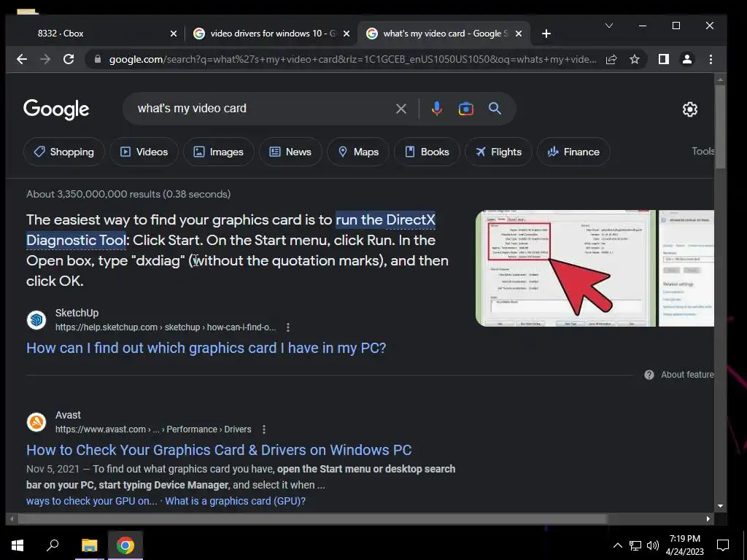View site info lock icon
Viewport: 747px width, 560px height.
98,59
